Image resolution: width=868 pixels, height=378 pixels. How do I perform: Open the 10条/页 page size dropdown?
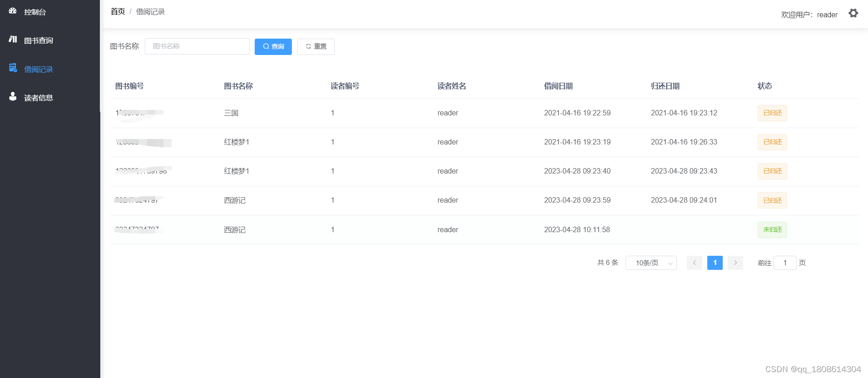click(651, 263)
